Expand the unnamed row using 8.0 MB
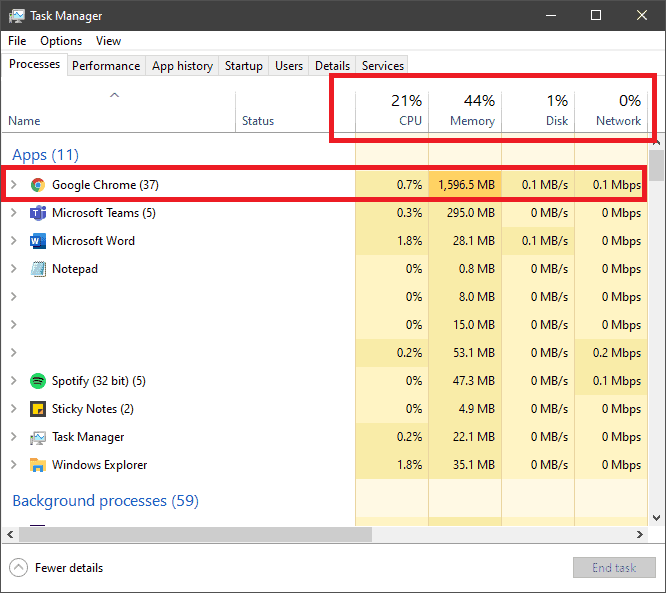This screenshot has height=593, width=666. pyautogui.click(x=14, y=296)
